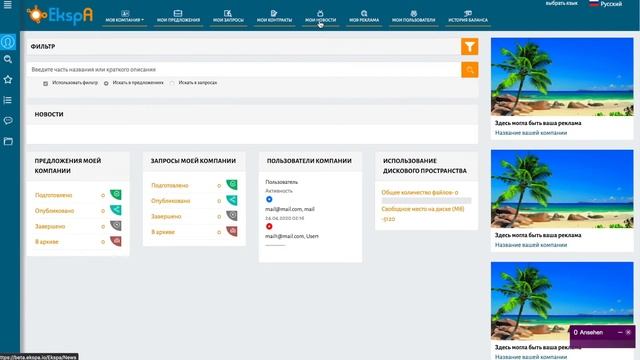Open Подготовлено link in requests panel

(170, 185)
